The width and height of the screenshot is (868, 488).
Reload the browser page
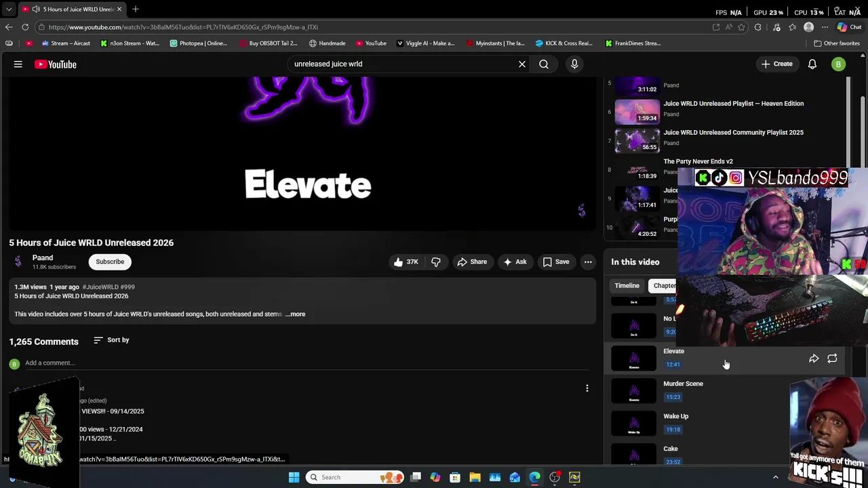[x=25, y=27]
